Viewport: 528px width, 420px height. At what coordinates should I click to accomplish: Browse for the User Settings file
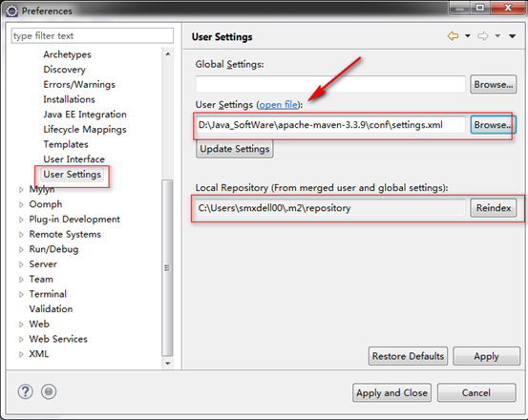[x=494, y=125]
